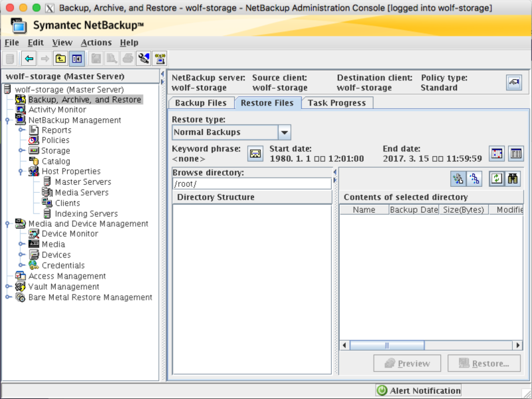Open the Actions menu
This screenshot has height=399, width=532.
pyautogui.click(x=96, y=43)
